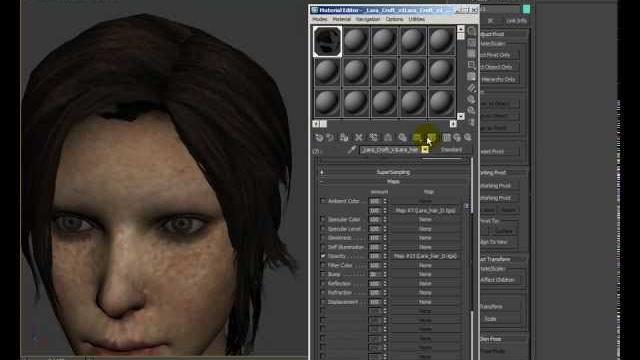Enable Self-Illumination map checkbox
Viewport: 640px width, 360px height.
(x=322, y=247)
